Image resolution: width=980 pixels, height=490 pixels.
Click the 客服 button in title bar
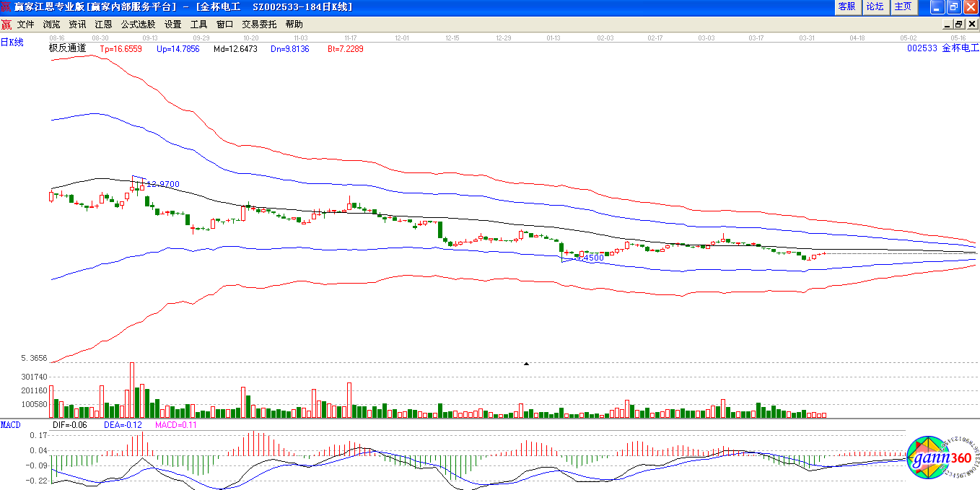[x=846, y=6]
